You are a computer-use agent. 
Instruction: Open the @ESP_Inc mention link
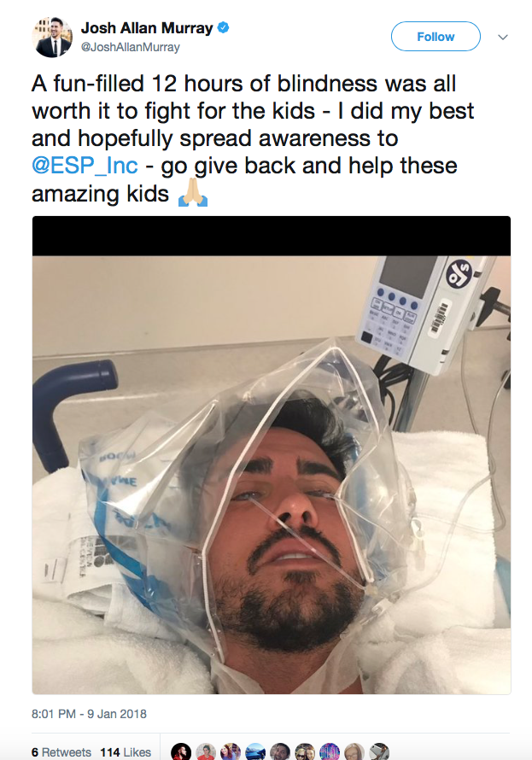click(x=85, y=166)
